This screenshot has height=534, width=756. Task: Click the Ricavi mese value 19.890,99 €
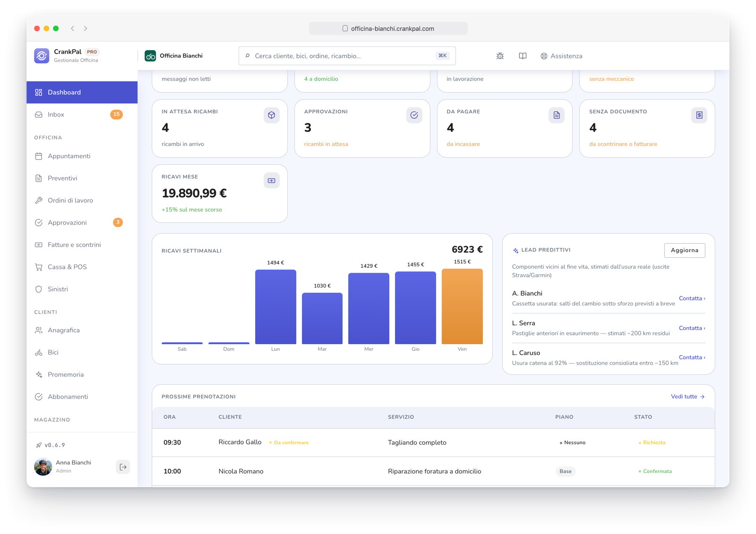(194, 193)
